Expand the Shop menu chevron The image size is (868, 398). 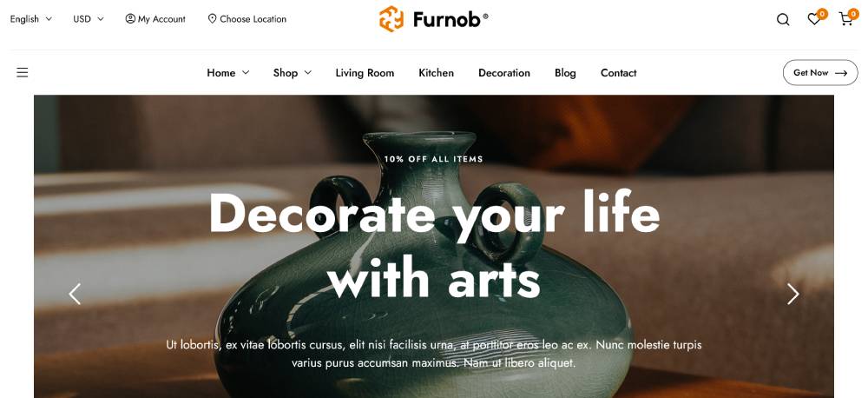(x=308, y=73)
